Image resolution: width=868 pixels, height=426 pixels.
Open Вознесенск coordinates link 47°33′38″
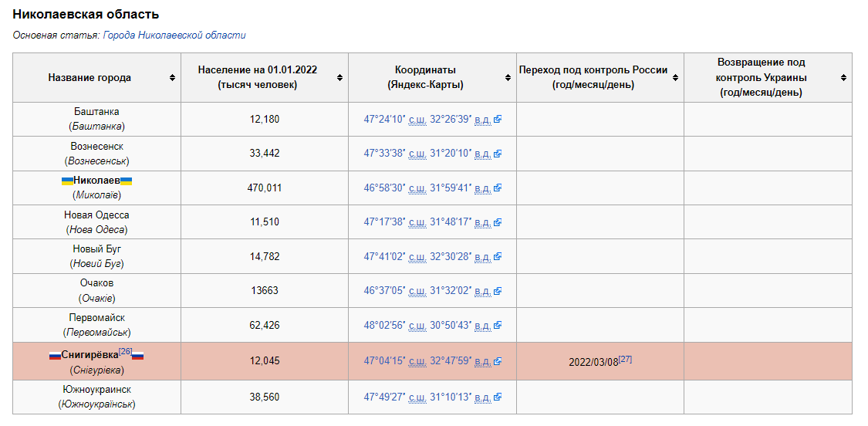point(385,154)
